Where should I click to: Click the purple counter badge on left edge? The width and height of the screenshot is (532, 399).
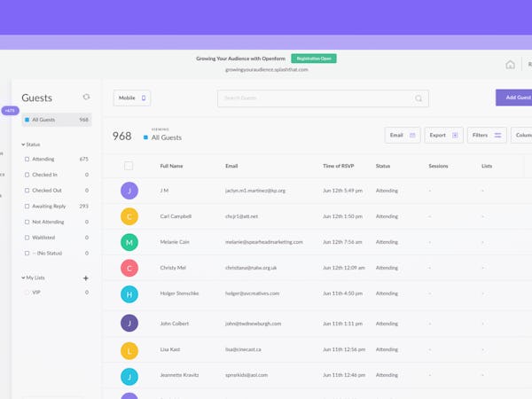(x=10, y=111)
